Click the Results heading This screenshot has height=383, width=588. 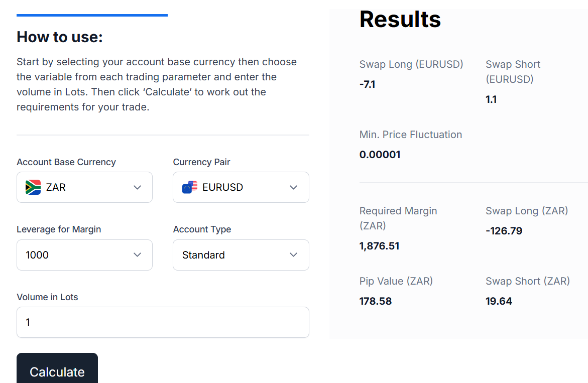pos(400,19)
